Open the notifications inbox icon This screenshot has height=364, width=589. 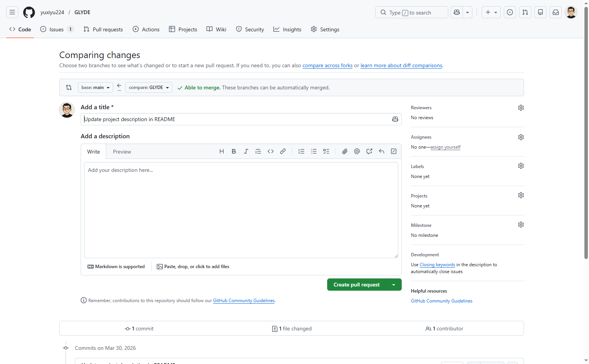556,12
